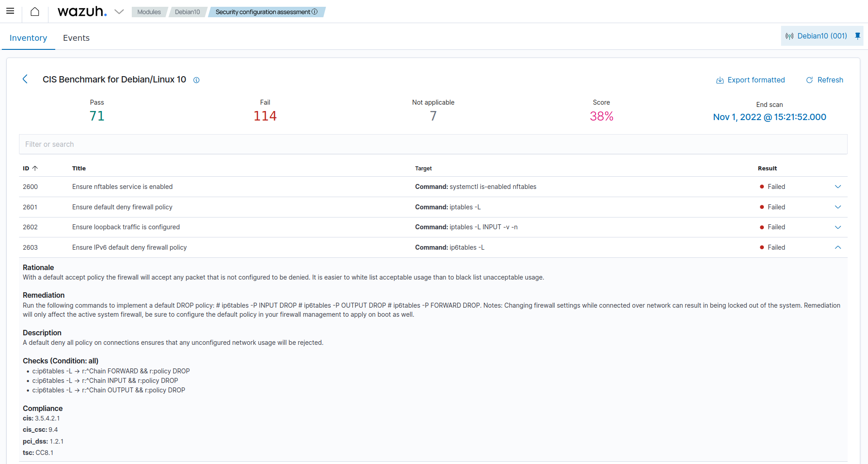Collapse row 2603 IPv6 details
Screen dimensions: 868x464
pos(838,247)
